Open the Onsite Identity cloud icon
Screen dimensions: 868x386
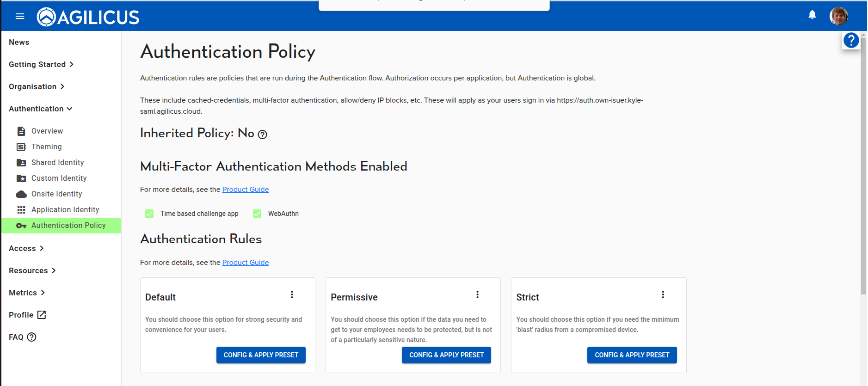click(21, 194)
